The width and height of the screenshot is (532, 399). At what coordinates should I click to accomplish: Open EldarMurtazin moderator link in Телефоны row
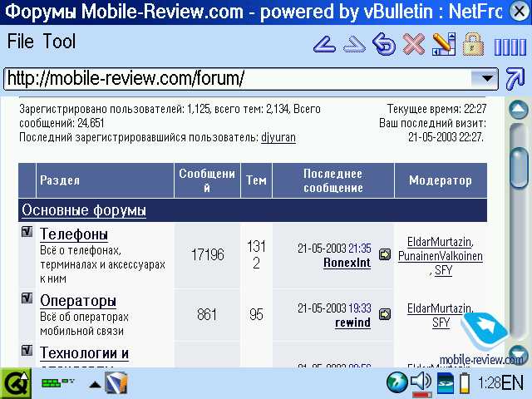coord(439,242)
